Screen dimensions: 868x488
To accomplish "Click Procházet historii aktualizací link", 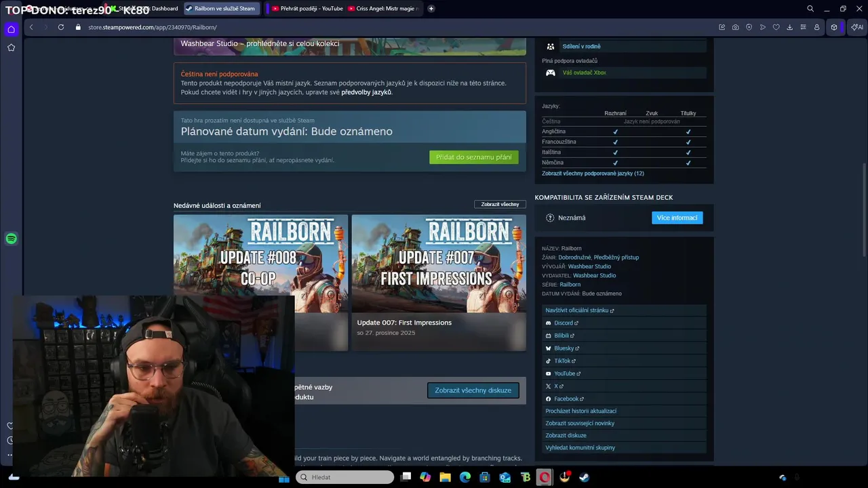I will point(624,411).
